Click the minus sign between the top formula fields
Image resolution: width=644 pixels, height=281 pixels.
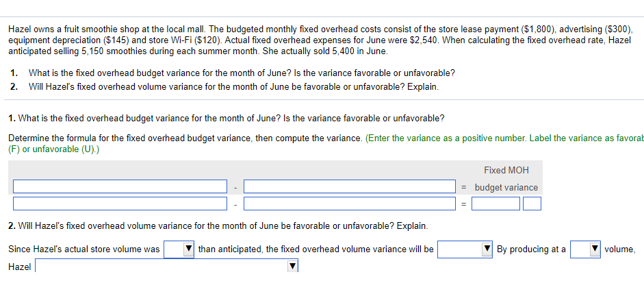point(235,187)
